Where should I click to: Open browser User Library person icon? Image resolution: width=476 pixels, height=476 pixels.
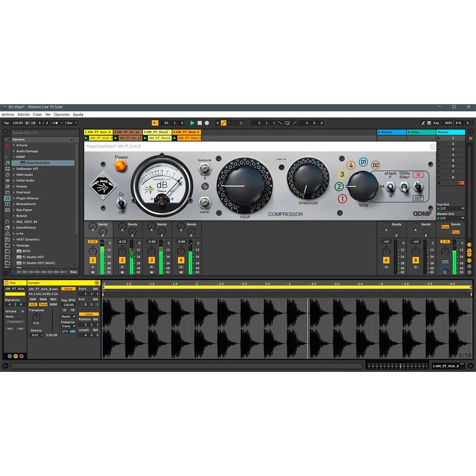pos(7,233)
